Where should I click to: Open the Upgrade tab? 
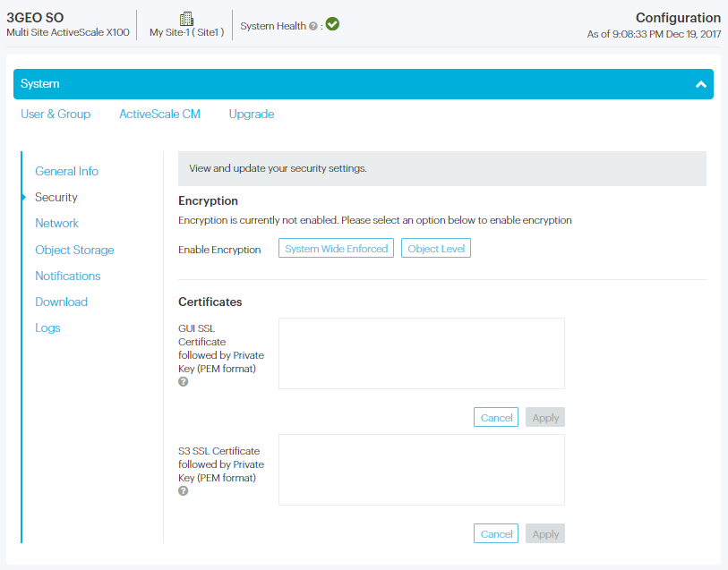pos(252,115)
